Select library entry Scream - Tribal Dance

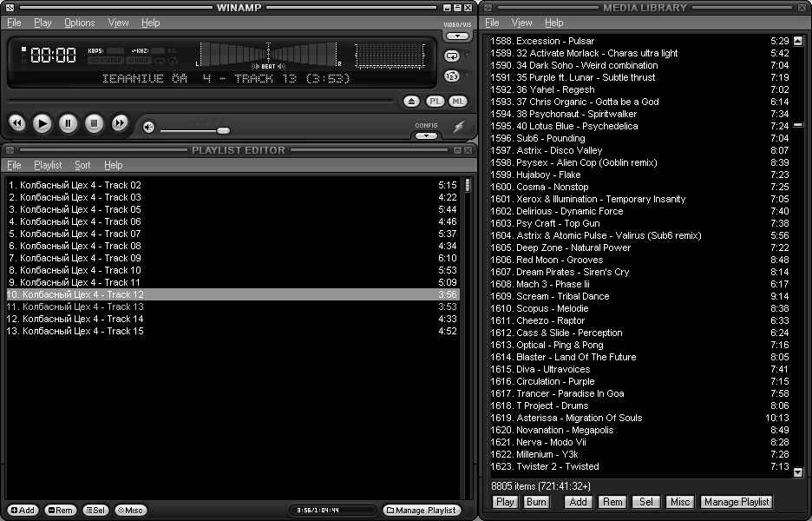[x=639, y=296]
